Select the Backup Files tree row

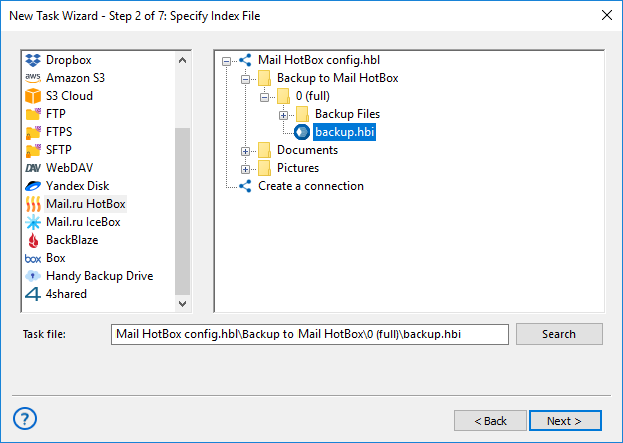[348, 114]
